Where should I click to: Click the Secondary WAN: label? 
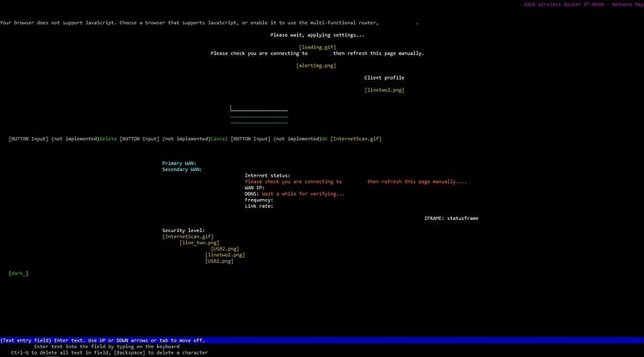pos(182,169)
